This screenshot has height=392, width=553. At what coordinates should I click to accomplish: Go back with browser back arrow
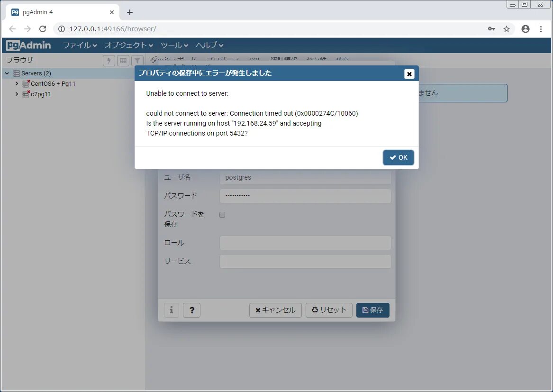pos(12,29)
